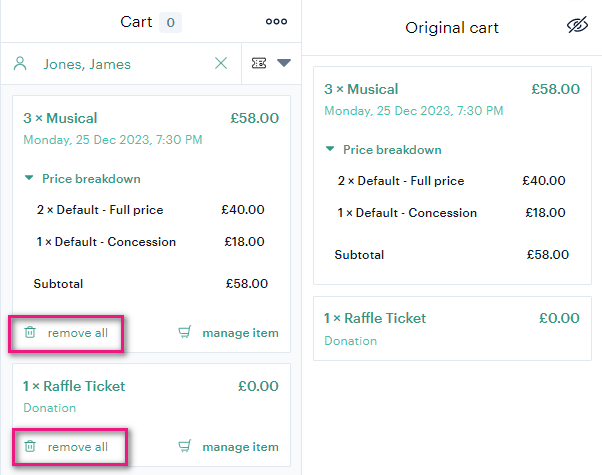Open the three-dot cart options menu
Screen dimensions: 602x475
(276, 22)
